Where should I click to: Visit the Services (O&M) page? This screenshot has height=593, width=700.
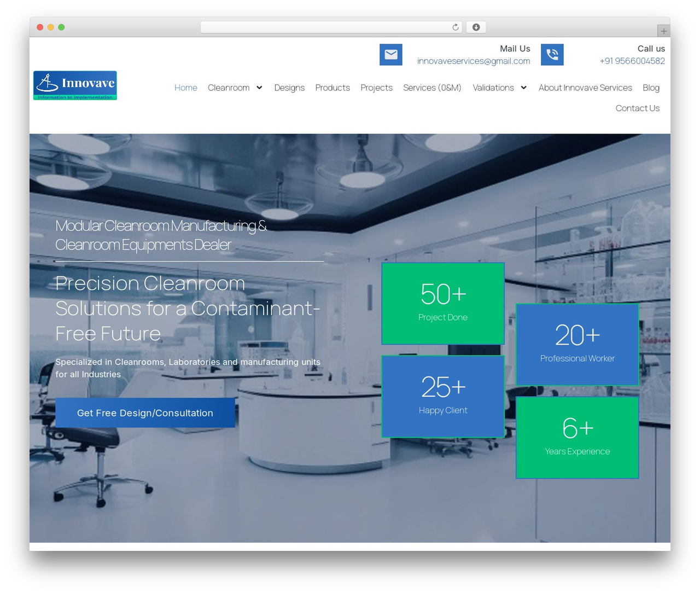pos(432,88)
